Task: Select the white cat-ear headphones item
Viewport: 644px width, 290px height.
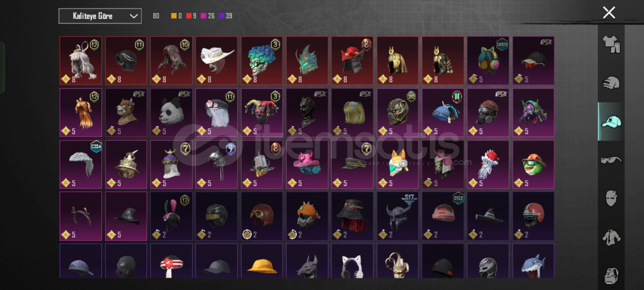Action: pyautogui.click(x=353, y=261)
